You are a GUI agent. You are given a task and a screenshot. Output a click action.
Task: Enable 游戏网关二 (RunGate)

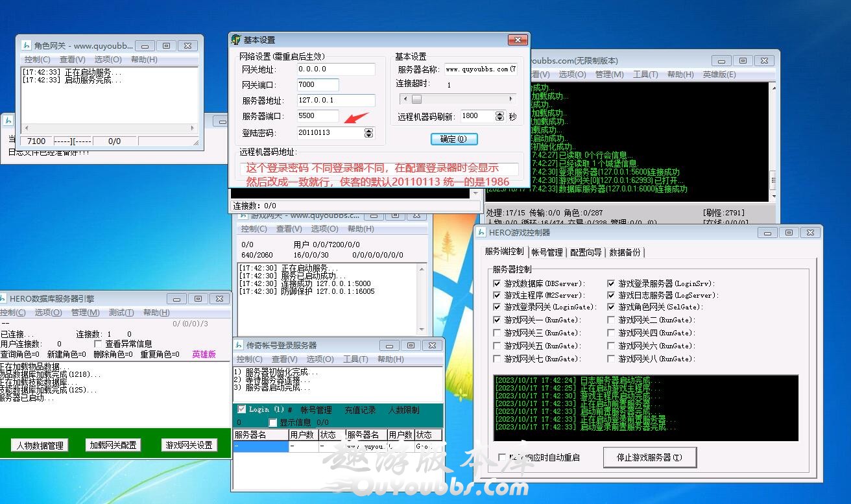pos(611,320)
